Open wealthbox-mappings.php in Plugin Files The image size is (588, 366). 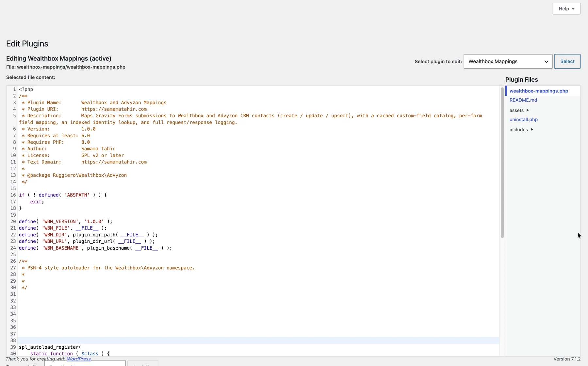(x=539, y=91)
